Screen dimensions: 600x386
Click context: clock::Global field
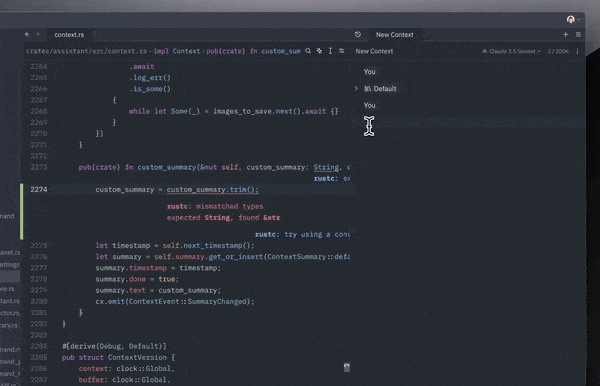[x=127, y=368]
